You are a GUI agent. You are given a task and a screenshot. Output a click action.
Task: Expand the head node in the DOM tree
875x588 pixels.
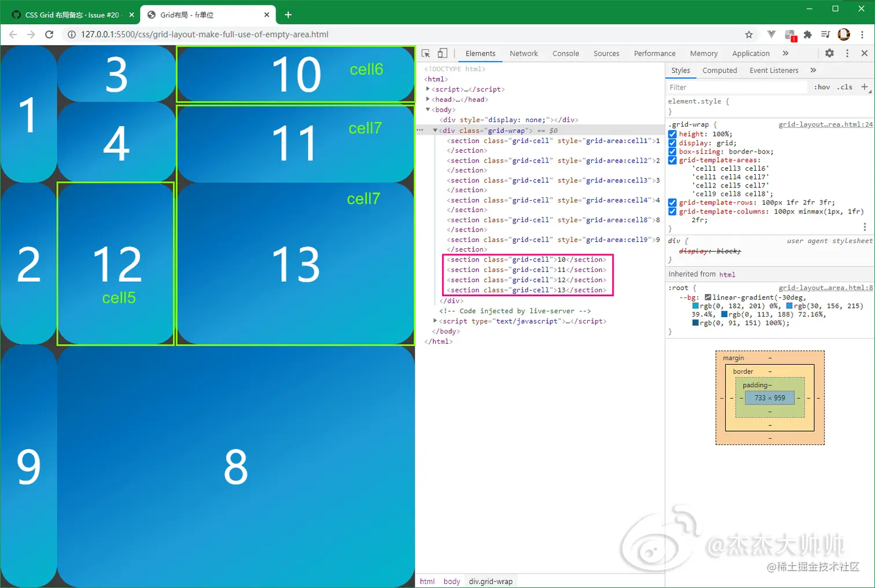coord(428,100)
